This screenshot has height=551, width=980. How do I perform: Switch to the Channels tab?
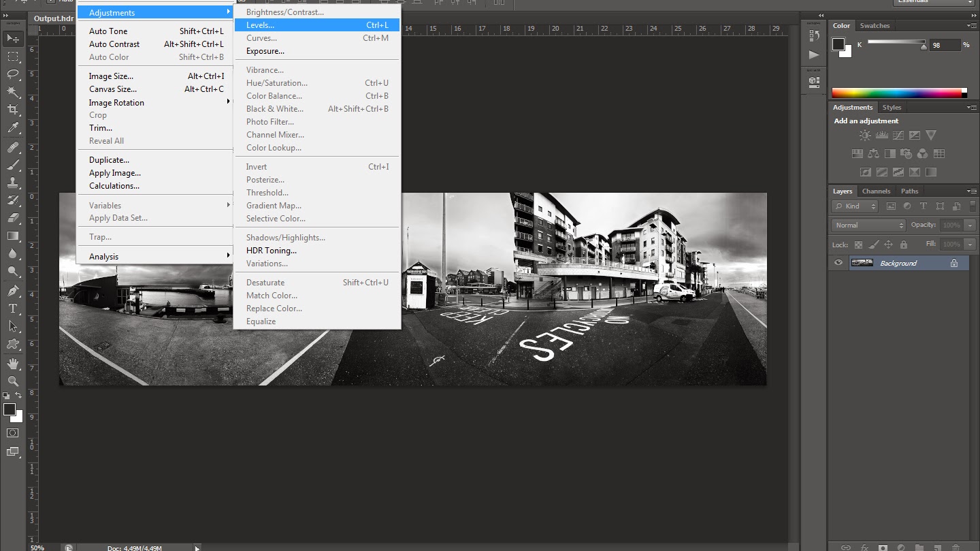point(876,191)
